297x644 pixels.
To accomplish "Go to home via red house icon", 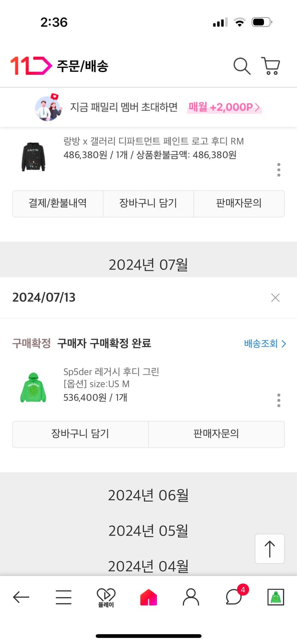I will tap(148, 597).
